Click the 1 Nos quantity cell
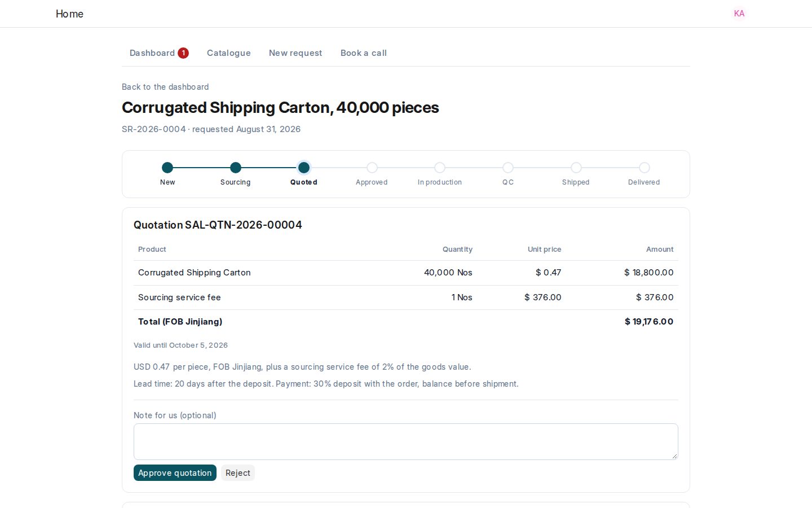The width and height of the screenshot is (812, 508). (462, 297)
